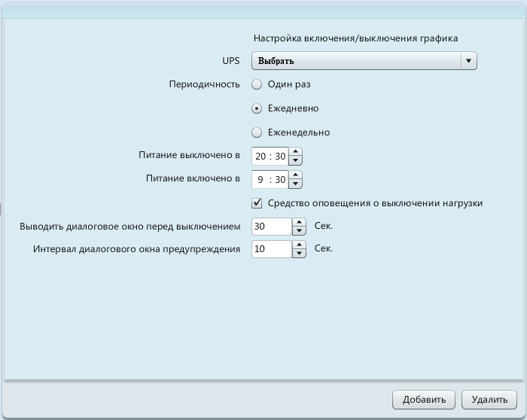Click the dialog-before-shutdown seconds field

tap(271, 226)
